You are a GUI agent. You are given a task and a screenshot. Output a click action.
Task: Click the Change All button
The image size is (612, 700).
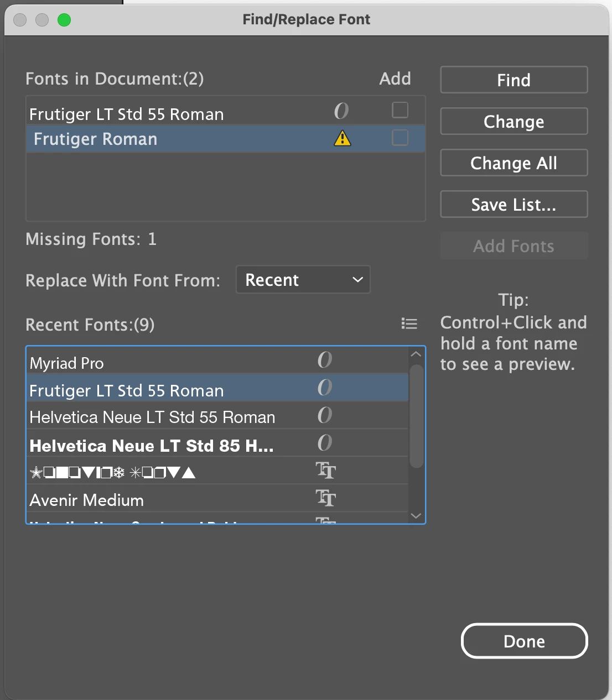point(514,163)
